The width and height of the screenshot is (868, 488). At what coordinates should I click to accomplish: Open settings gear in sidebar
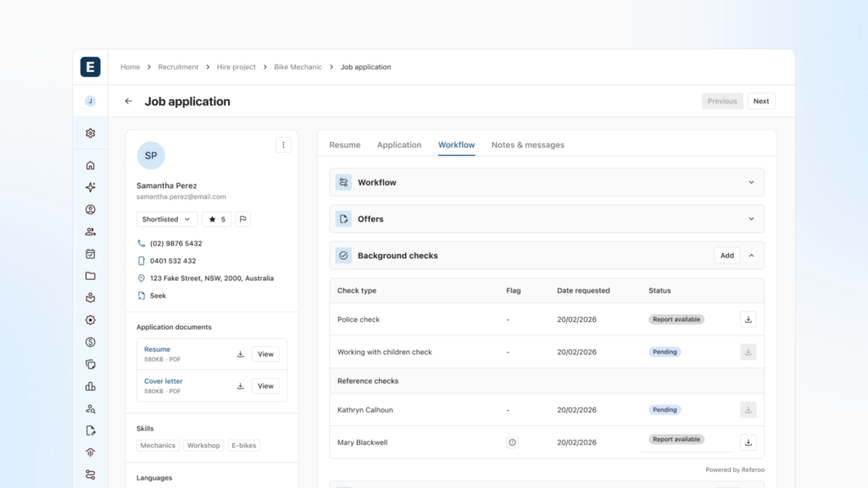[x=90, y=133]
